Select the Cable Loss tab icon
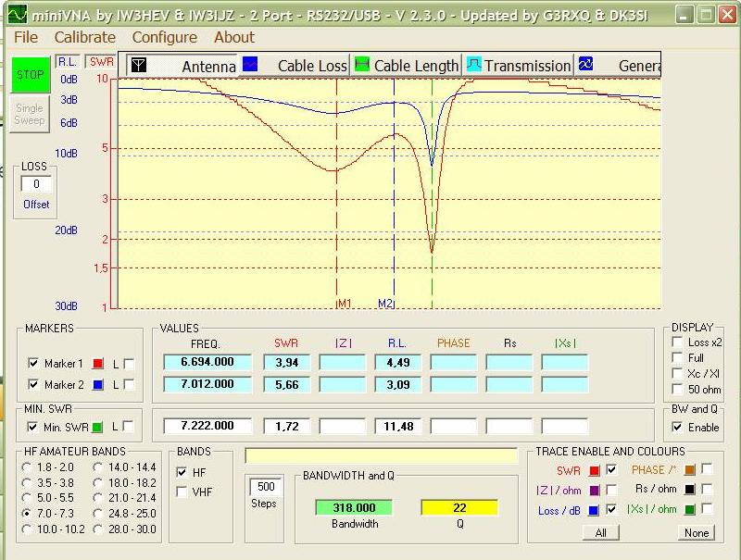The image size is (741, 560). (x=250, y=65)
